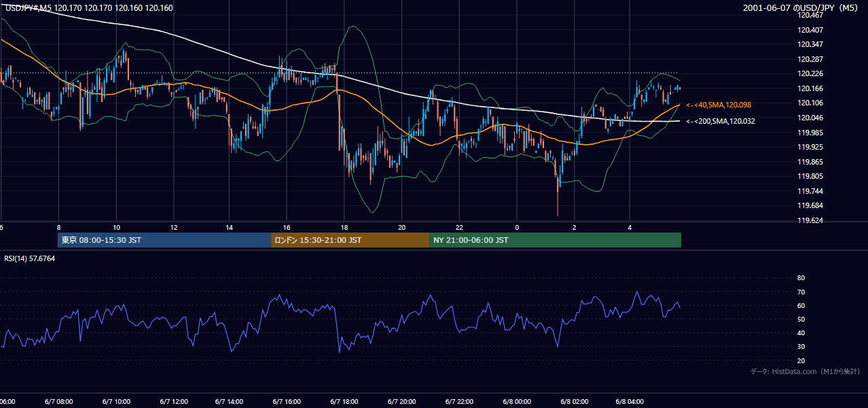Click the 120.106 price axis label
This screenshot has height=408, width=868.
(x=810, y=103)
